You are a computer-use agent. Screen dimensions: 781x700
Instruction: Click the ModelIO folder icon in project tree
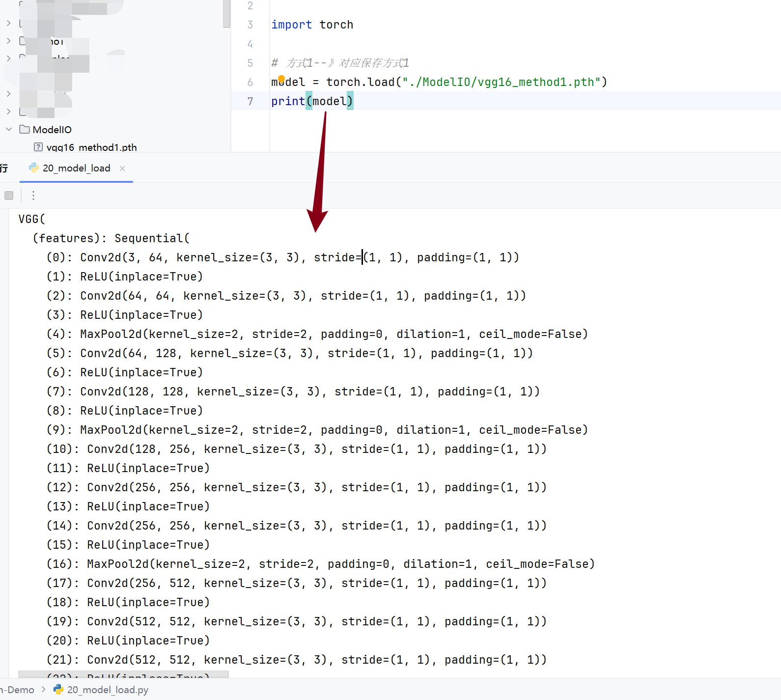click(25, 129)
